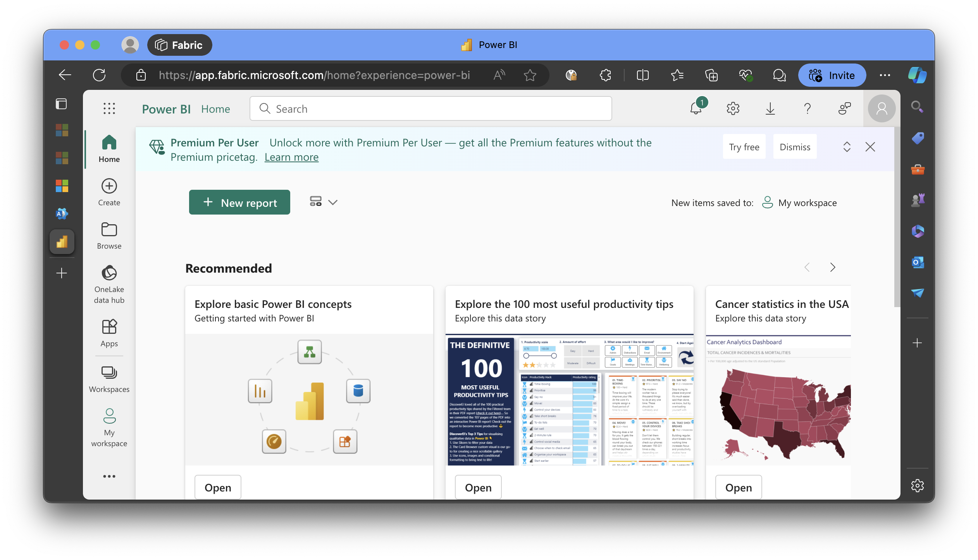This screenshot has width=978, height=560.
Task: Open Create in the navigation pane
Action: click(109, 192)
